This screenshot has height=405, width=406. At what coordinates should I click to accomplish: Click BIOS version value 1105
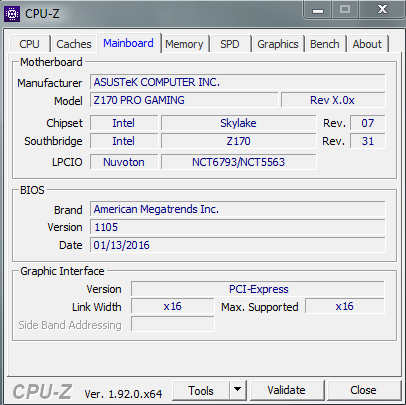[238, 227]
